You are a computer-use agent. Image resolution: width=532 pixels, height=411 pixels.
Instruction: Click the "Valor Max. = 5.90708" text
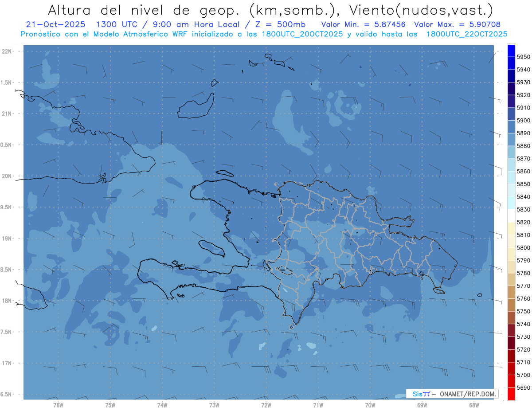click(457, 24)
